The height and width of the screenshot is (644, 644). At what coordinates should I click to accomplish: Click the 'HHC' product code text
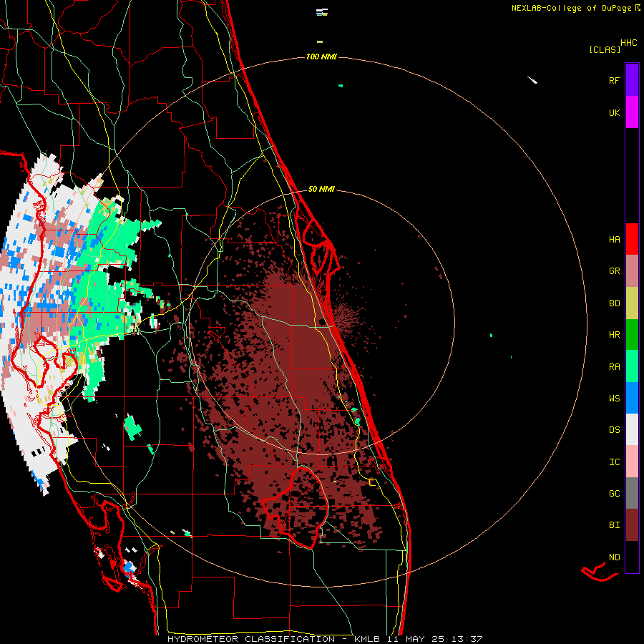click(628, 43)
